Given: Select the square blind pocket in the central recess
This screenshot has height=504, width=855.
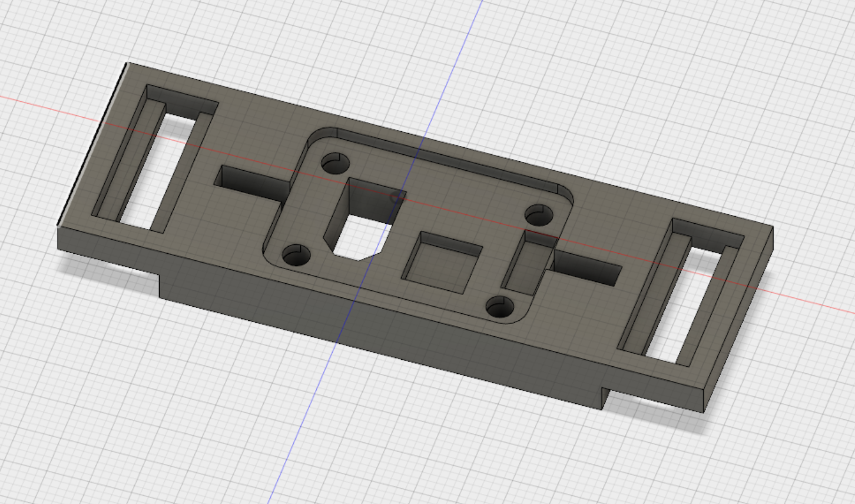Looking at the screenshot, I should pyautogui.click(x=442, y=262).
